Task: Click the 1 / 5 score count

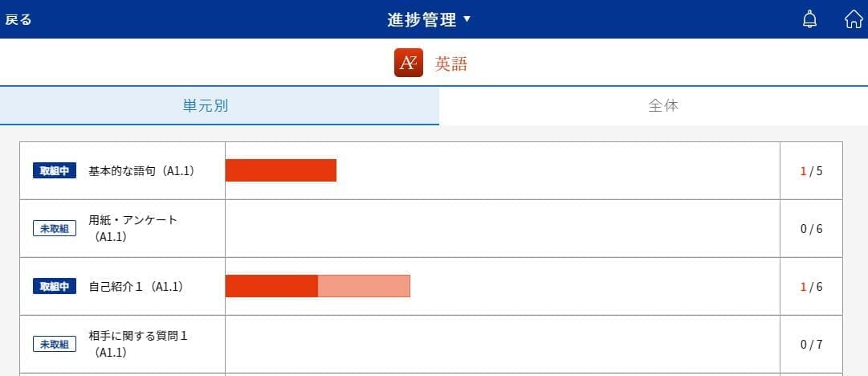Action: [x=812, y=170]
